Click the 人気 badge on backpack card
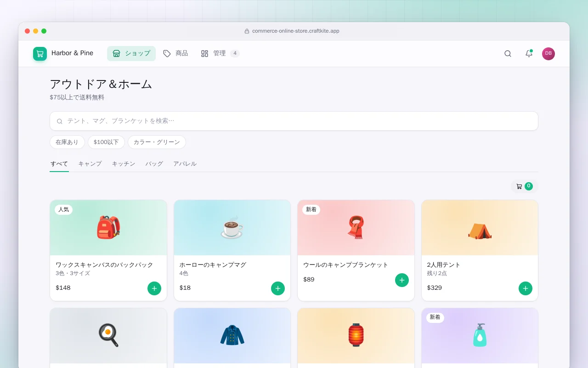 [63, 210]
